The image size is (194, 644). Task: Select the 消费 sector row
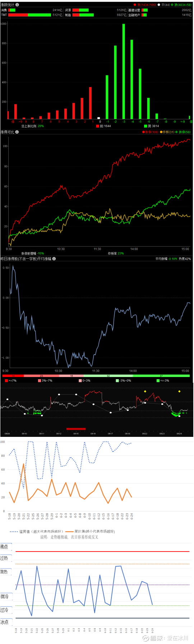(x=31, y=10)
